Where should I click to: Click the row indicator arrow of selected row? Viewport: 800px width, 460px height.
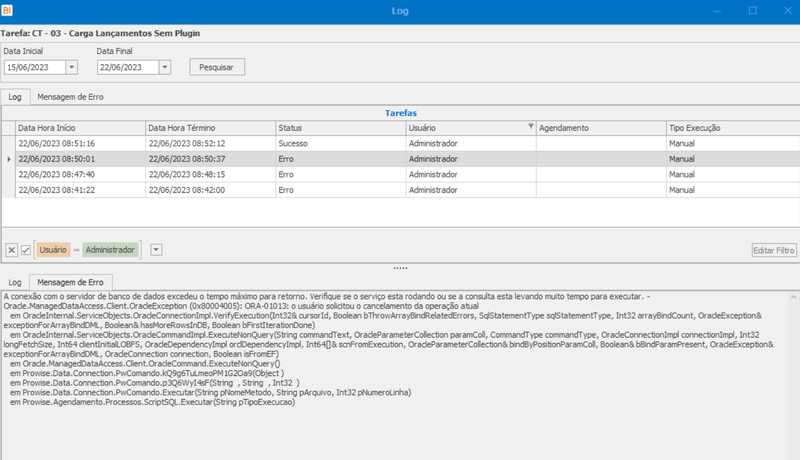(9, 159)
